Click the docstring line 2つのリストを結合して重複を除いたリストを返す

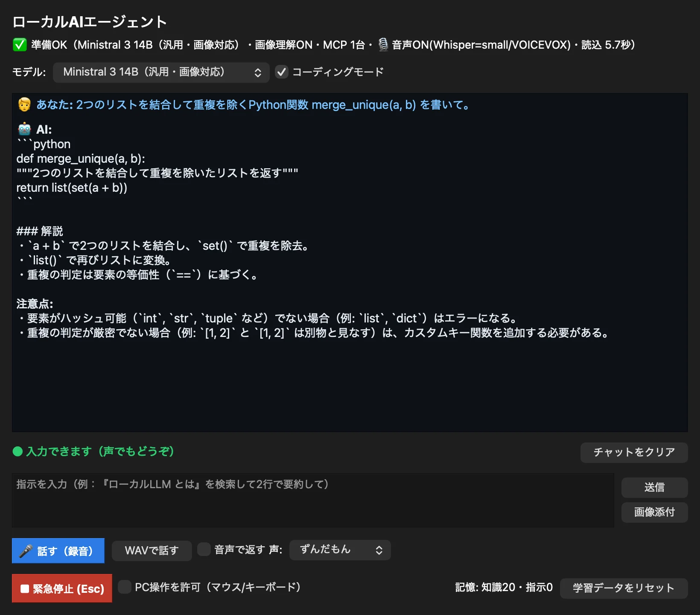point(157,173)
